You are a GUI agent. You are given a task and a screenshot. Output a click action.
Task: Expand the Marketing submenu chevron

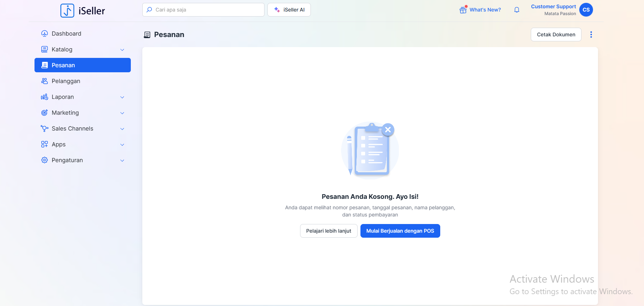click(x=122, y=113)
